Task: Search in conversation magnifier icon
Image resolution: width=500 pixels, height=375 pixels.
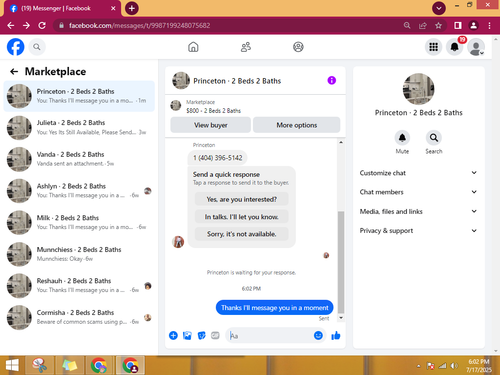Action: click(434, 138)
